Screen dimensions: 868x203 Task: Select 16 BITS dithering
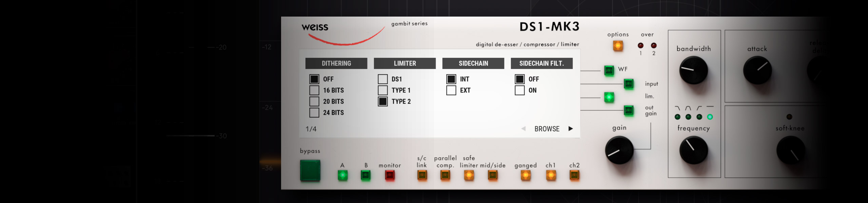[314, 90]
